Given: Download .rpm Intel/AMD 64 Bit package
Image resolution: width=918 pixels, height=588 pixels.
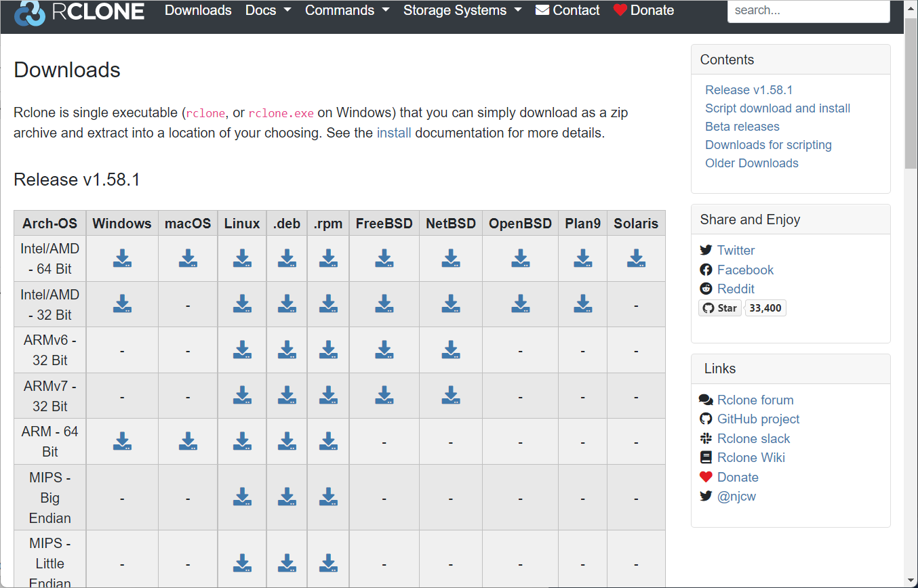Looking at the screenshot, I should coord(328,258).
